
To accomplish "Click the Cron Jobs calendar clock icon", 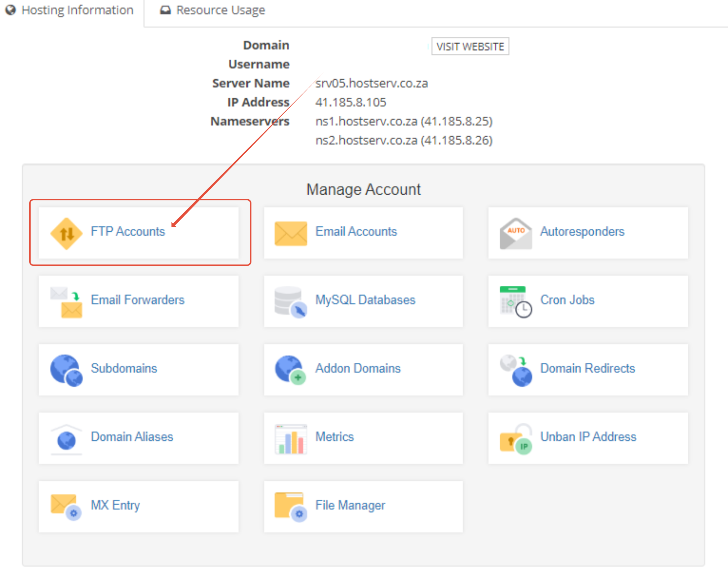I will [515, 302].
